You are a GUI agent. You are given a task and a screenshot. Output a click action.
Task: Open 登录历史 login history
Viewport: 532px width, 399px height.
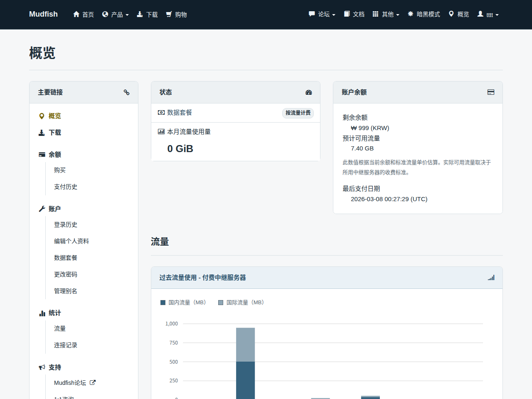pos(66,224)
